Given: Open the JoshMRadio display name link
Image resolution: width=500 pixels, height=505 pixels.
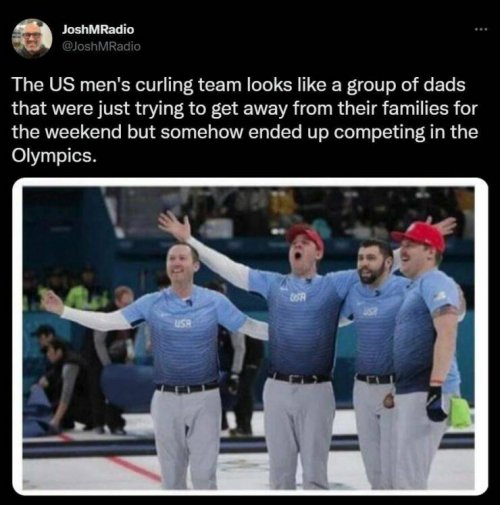Looking at the screenshot, I should (98, 30).
